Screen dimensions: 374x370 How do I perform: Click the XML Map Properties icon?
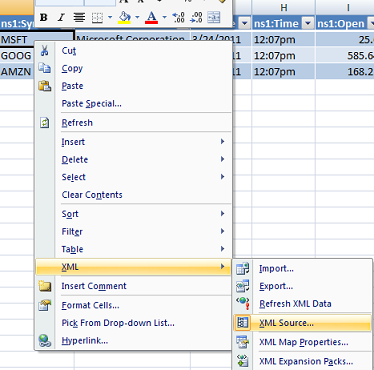click(243, 342)
